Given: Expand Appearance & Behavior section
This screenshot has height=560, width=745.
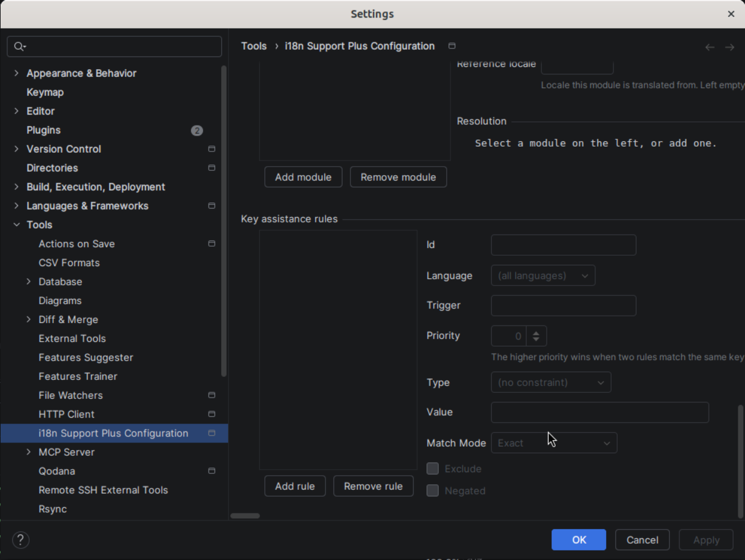Looking at the screenshot, I should [x=16, y=73].
